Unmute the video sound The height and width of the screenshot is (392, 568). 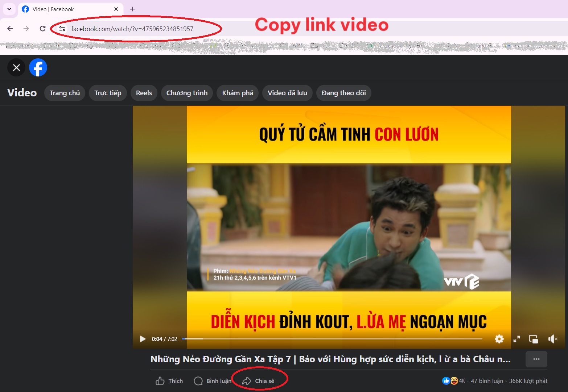[552, 339]
